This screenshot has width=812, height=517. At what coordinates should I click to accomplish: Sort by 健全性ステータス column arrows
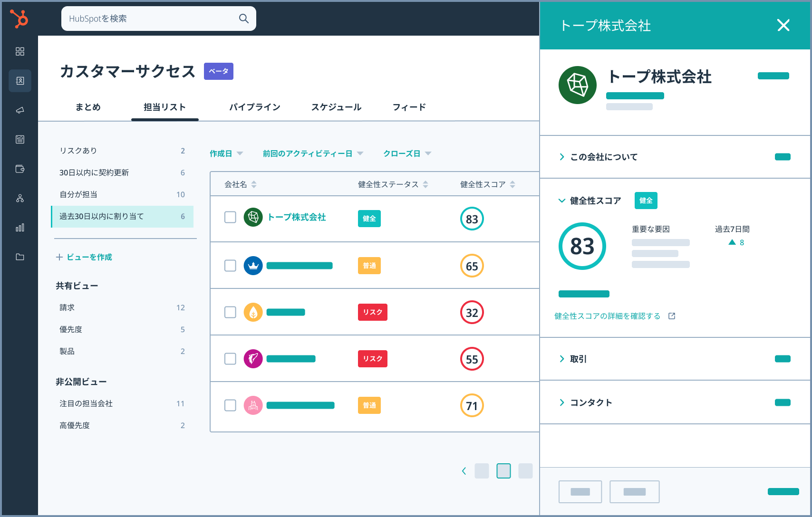point(425,184)
